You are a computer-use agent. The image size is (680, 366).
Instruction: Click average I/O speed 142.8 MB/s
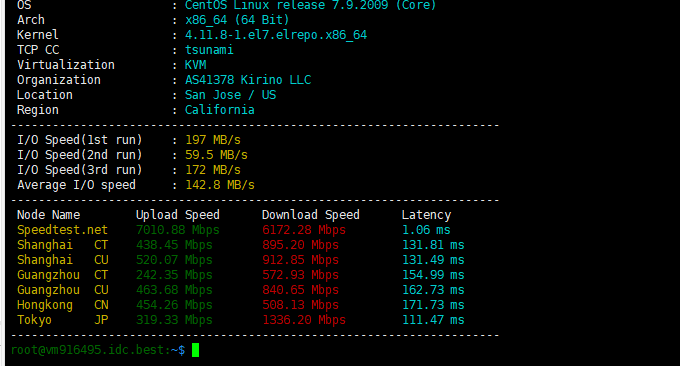220,185
